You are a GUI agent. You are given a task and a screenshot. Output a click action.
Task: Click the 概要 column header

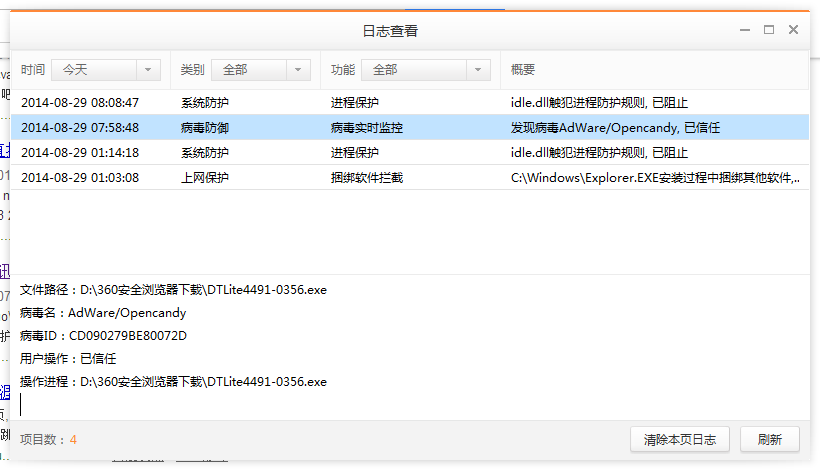pyautogui.click(x=523, y=70)
